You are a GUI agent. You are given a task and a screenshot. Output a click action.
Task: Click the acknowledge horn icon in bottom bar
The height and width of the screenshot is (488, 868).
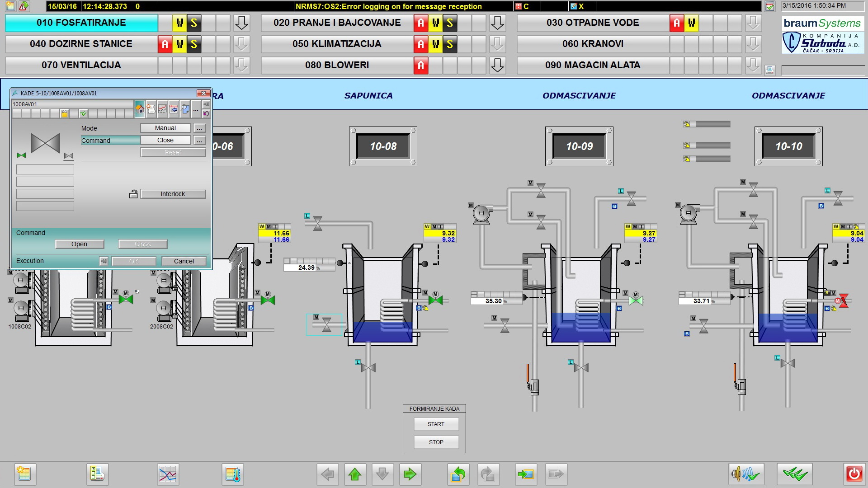(x=746, y=474)
